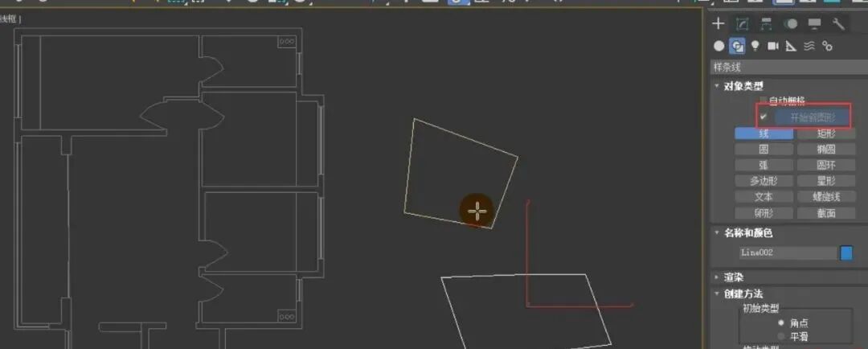Screen dimensions: 868x349
Task: Select the 圆 (Circle) shape button
Action: coord(764,149)
